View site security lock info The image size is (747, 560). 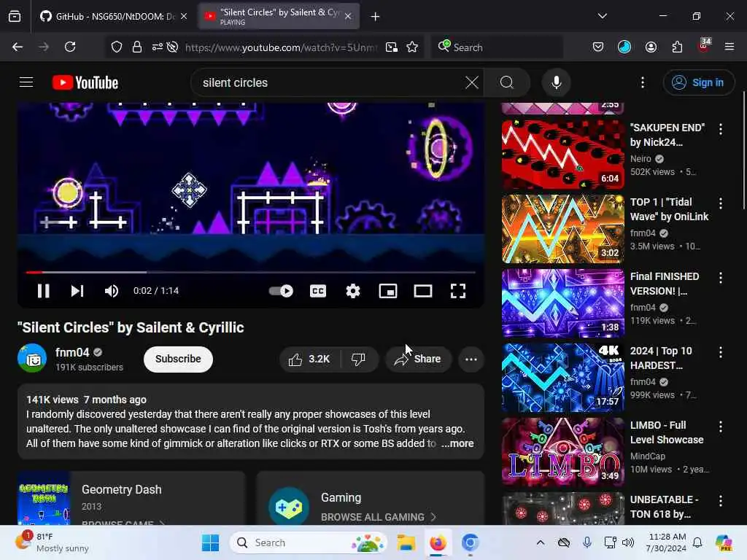137,47
